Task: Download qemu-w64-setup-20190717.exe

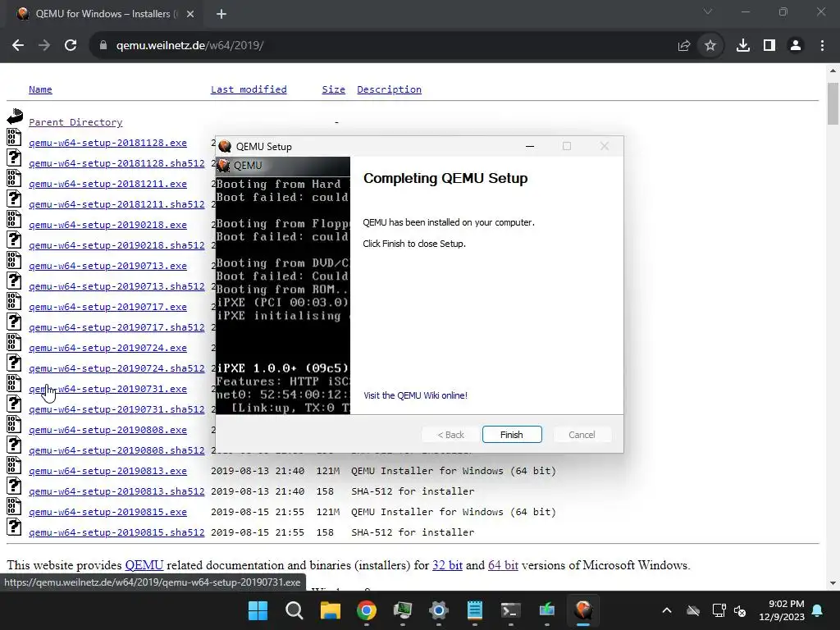Action: pyautogui.click(x=107, y=307)
